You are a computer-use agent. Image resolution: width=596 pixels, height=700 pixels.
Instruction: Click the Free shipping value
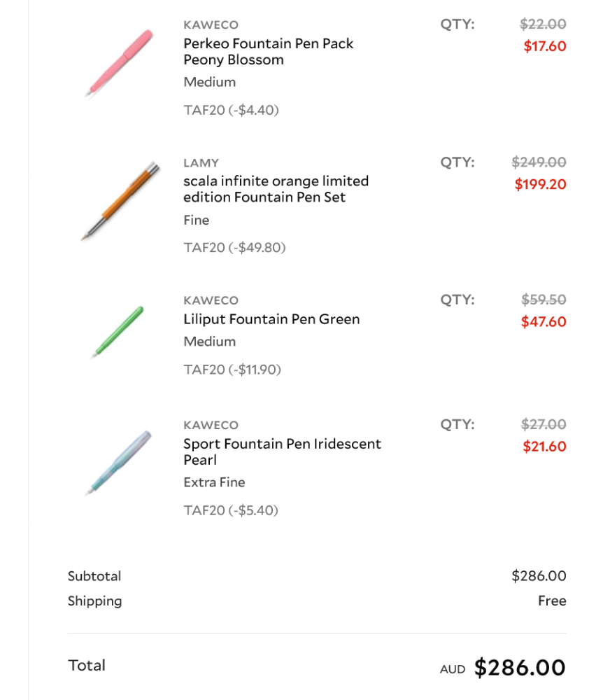point(553,601)
